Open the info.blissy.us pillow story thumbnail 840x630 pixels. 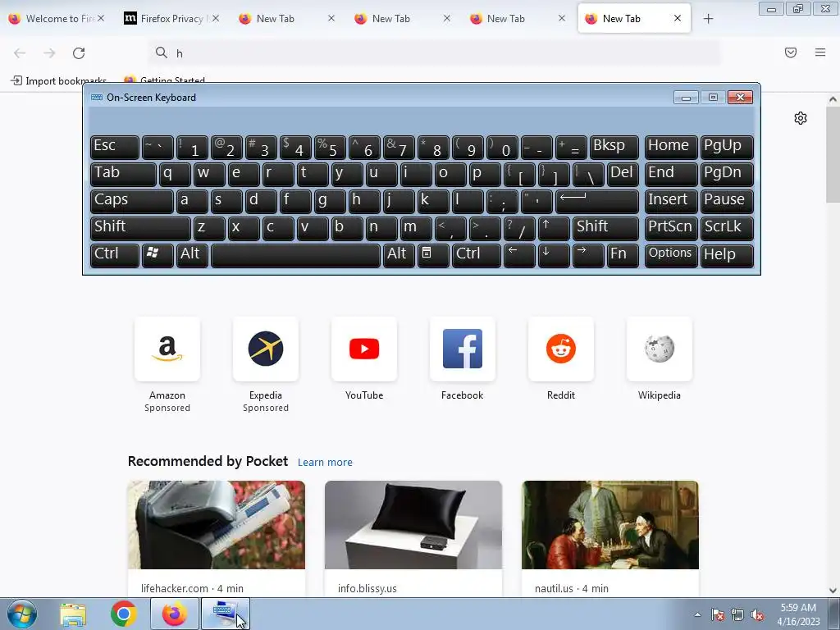(x=413, y=525)
